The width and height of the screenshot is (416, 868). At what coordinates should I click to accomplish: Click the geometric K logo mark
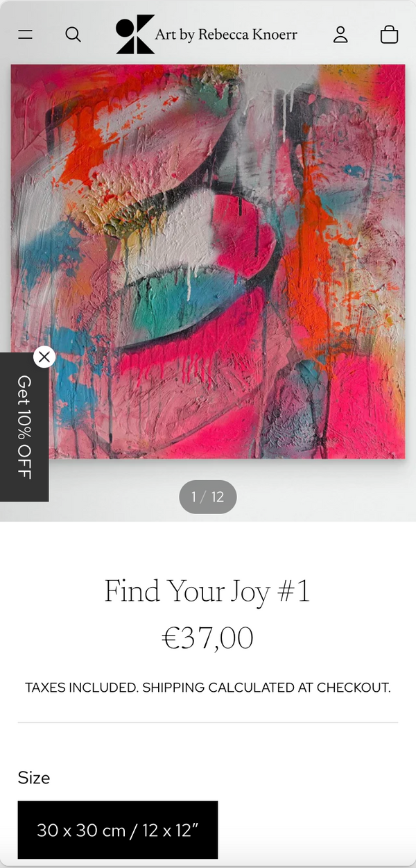(x=135, y=34)
